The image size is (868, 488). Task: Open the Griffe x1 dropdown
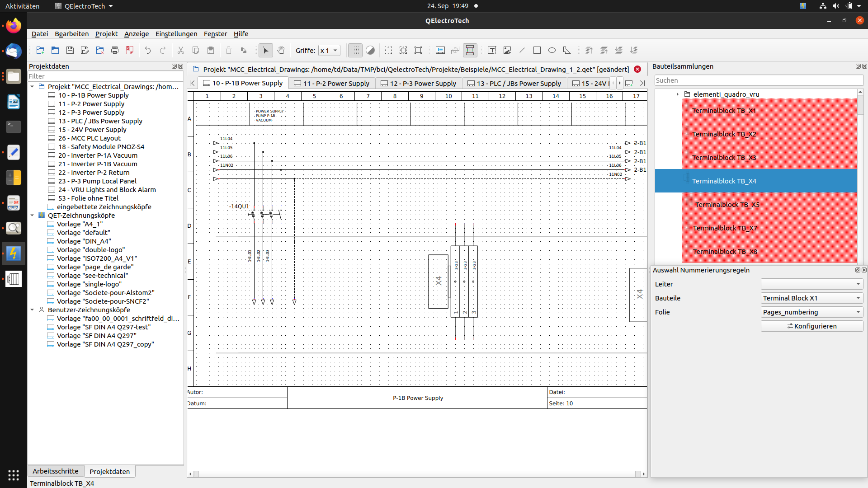click(x=329, y=50)
